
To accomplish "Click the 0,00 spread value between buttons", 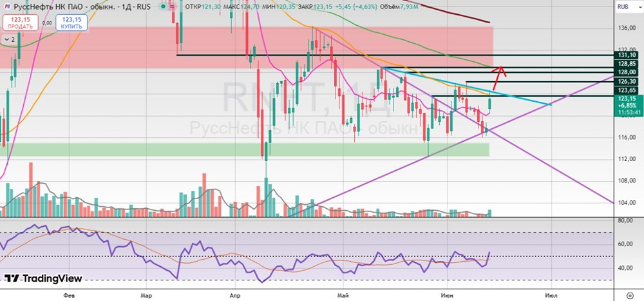I will pyautogui.click(x=47, y=23).
